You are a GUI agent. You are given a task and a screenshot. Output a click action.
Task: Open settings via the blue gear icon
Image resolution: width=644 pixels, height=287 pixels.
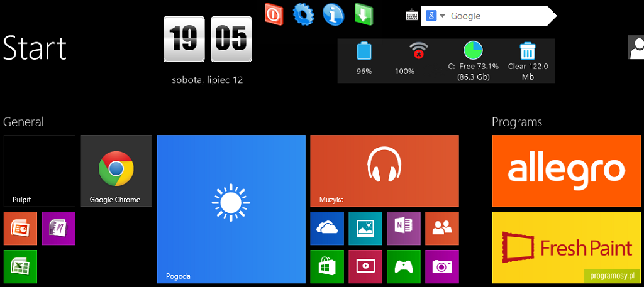[304, 14]
